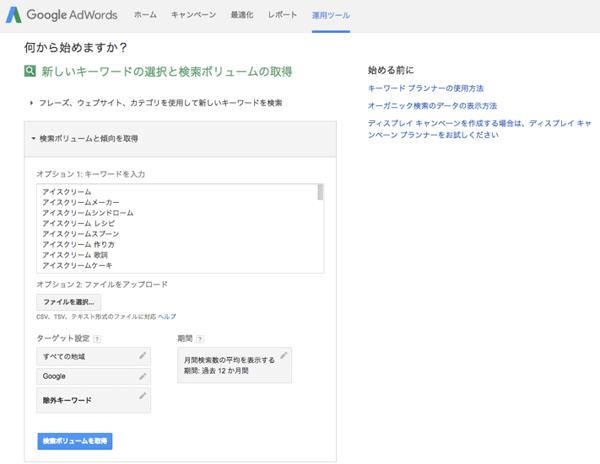Click the アイスクリームスプーン keyword line
Image resolution: width=600 pixels, height=464 pixels.
click(x=81, y=234)
